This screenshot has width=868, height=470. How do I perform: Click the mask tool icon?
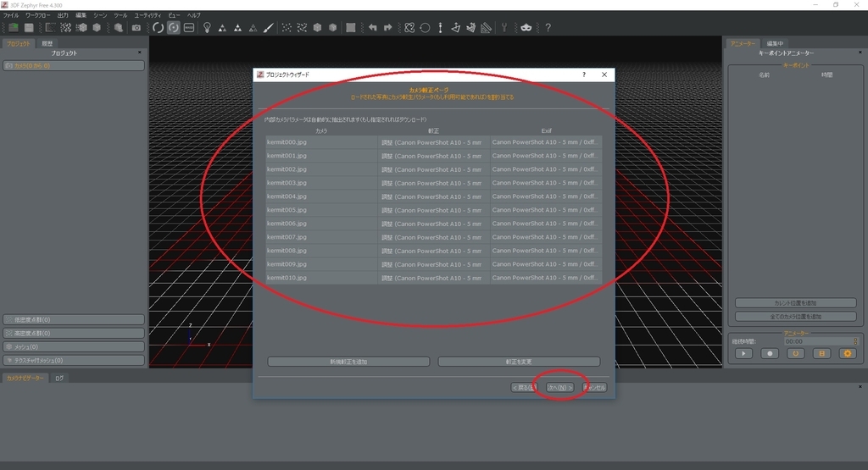(x=526, y=28)
